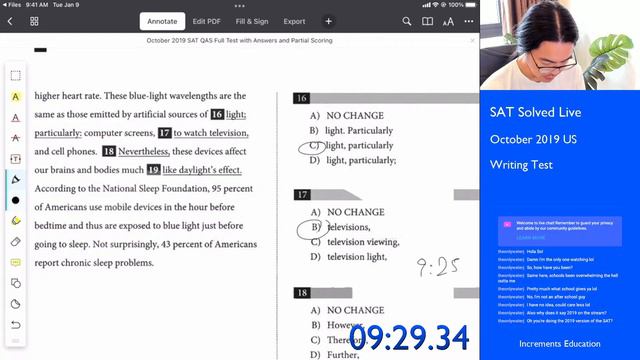The image size is (640, 360).
Task: Tap the battery indicator in status bar
Action: coord(471,5)
